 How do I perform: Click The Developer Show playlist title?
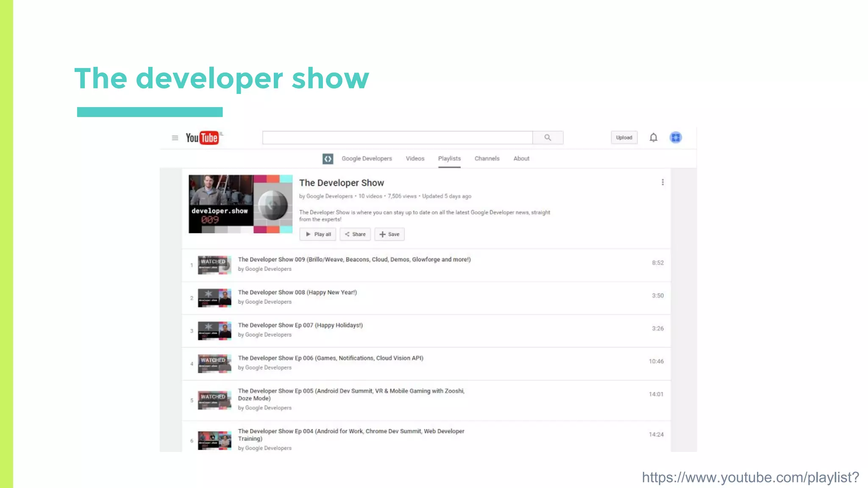click(342, 183)
